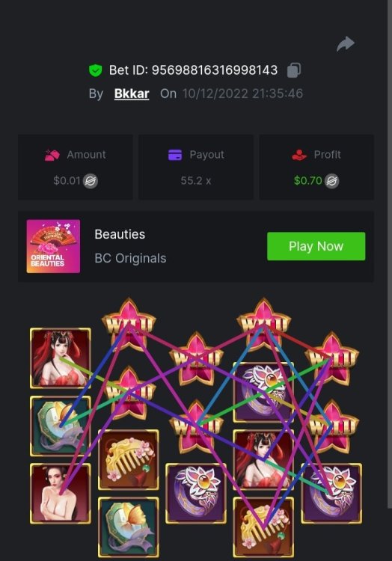Click the vertical scrollbar on the right edge

tap(389, 254)
